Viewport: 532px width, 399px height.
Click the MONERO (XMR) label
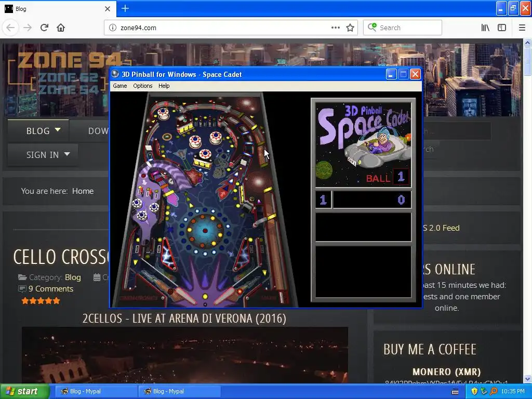[446, 372]
